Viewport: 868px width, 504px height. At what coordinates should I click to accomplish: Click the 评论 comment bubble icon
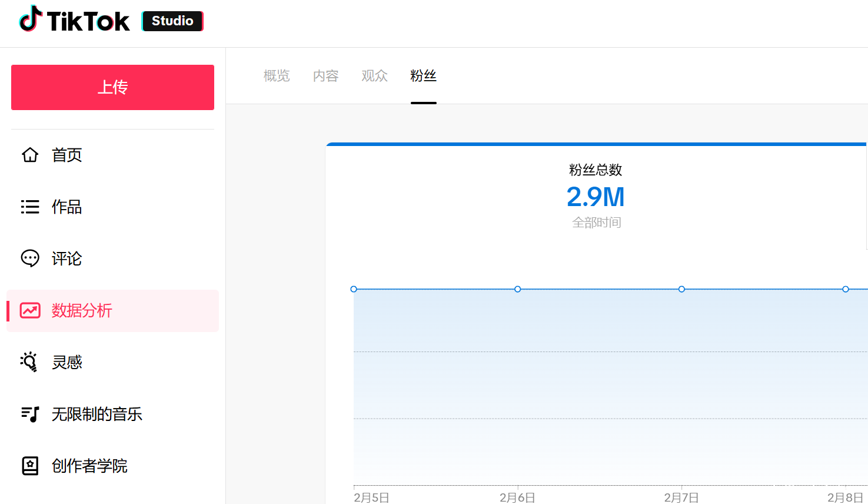pyautogui.click(x=30, y=258)
